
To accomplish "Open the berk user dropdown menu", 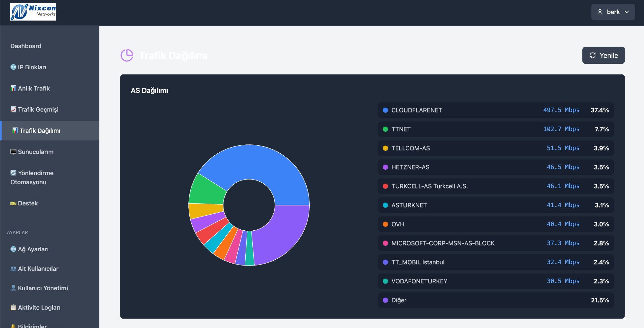I will (613, 12).
